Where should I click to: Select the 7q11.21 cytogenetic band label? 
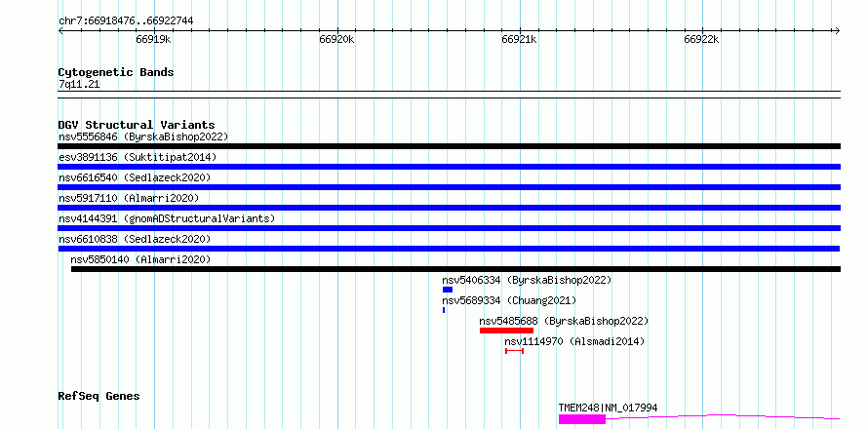pos(79,85)
